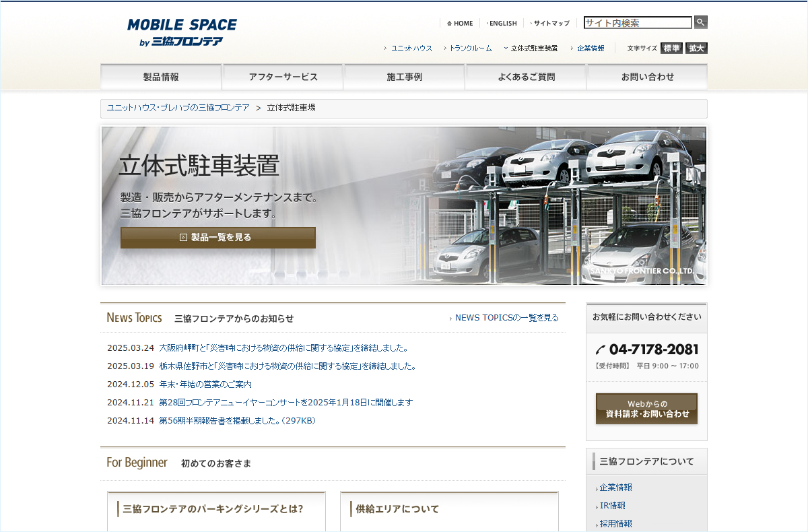Click breadcrumb ユニットハウス・プレハブの三協フロンテア
The image size is (808, 532).
pyautogui.click(x=178, y=108)
